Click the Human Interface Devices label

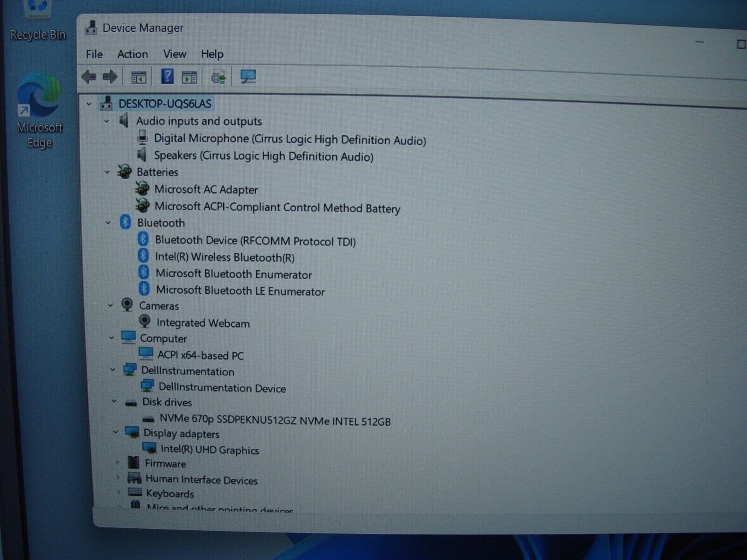pyautogui.click(x=202, y=480)
